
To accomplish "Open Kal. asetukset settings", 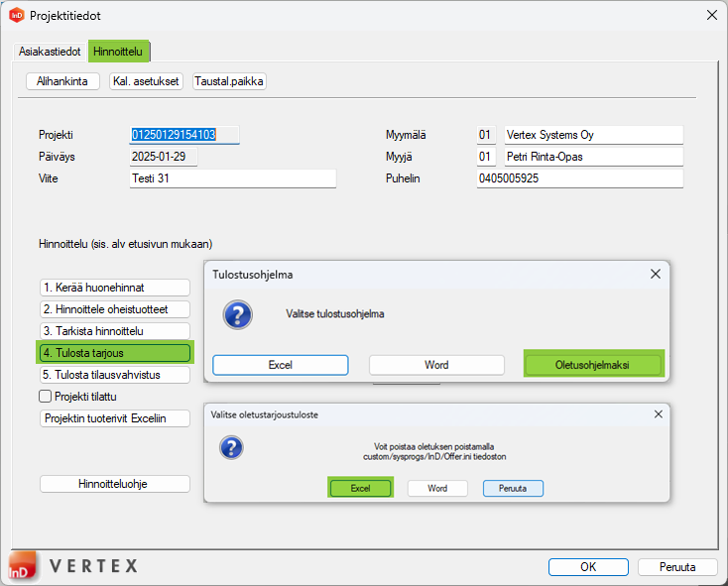I will tap(146, 81).
